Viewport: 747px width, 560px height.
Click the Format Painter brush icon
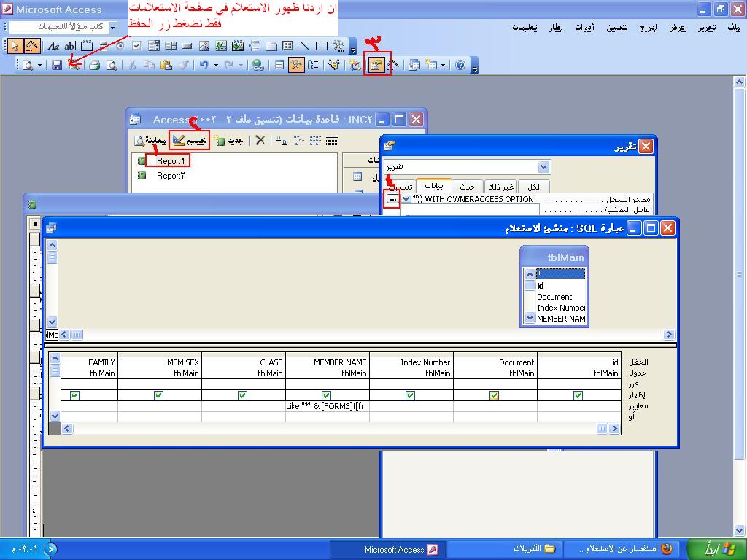coord(183,65)
